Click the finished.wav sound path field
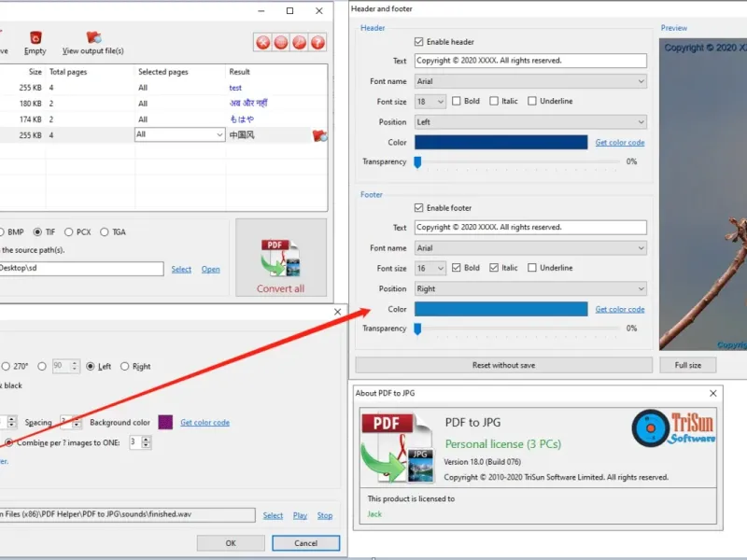This screenshot has width=747, height=560. pos(127,514)
